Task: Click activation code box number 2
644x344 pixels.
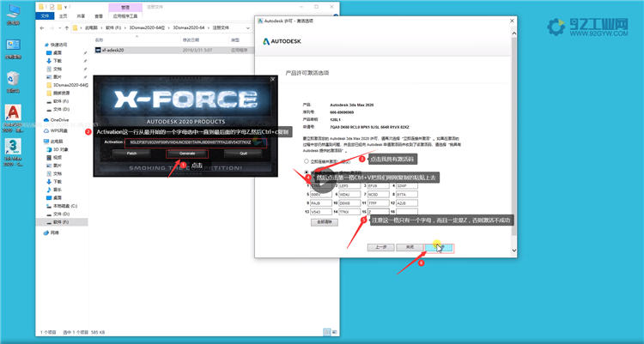Action: [x=349, y=186]
